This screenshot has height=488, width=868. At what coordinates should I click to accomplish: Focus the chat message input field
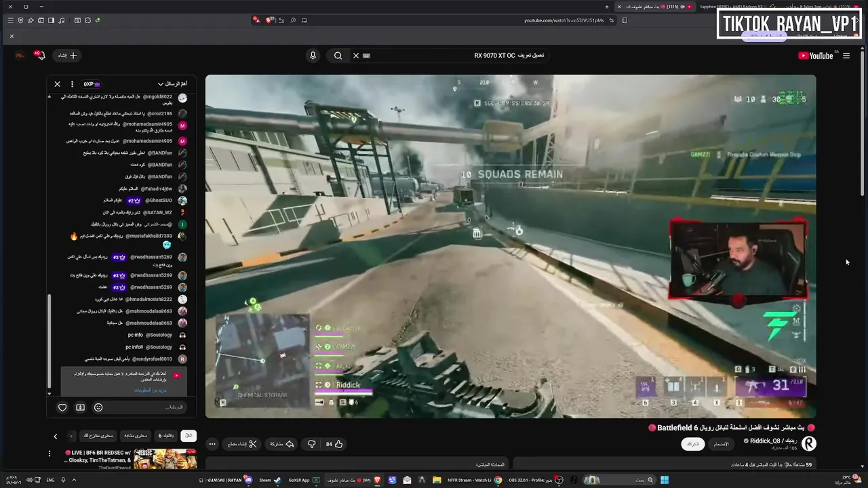click(146, 407)
